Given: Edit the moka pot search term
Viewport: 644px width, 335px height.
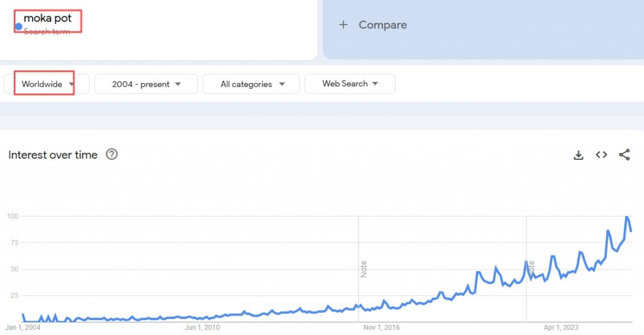Looking at the screenshot, I should pos(48,19).
